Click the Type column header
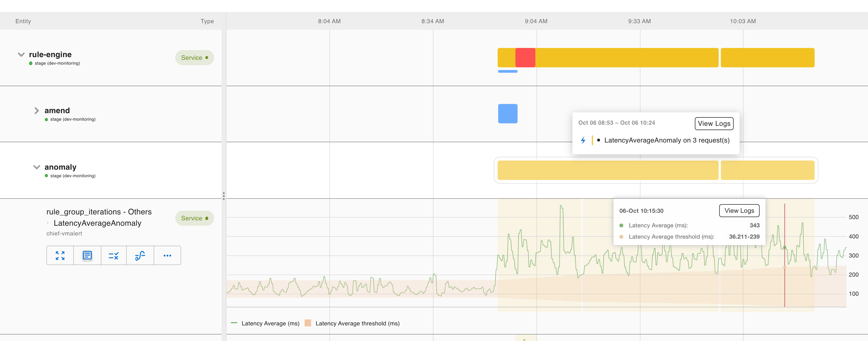The height and width of the screenshot is (341, 868). pyautogui.click(x=207, y=21)
